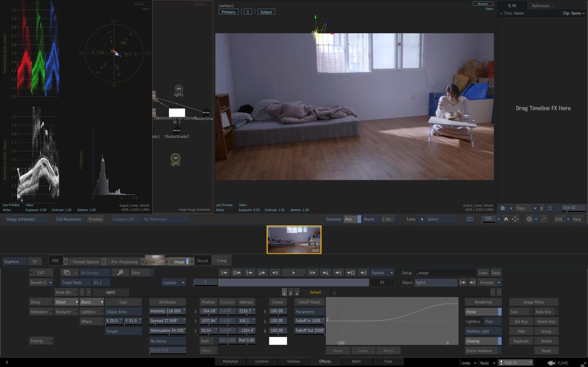This screenshot has height=367, width=588.
Task: Open the Layouts dropdown
Action: pyautogui.click(x=174, y=282)
